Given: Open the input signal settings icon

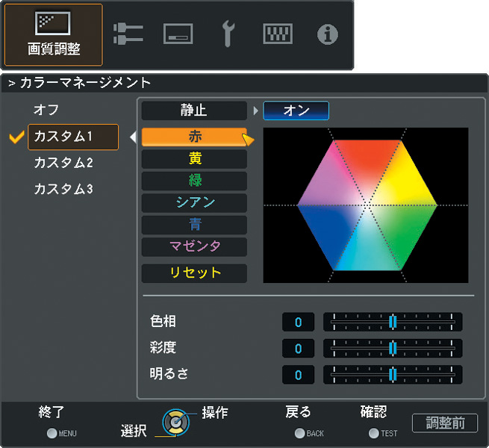Looking at the screenshot, I should coord(128,34).
